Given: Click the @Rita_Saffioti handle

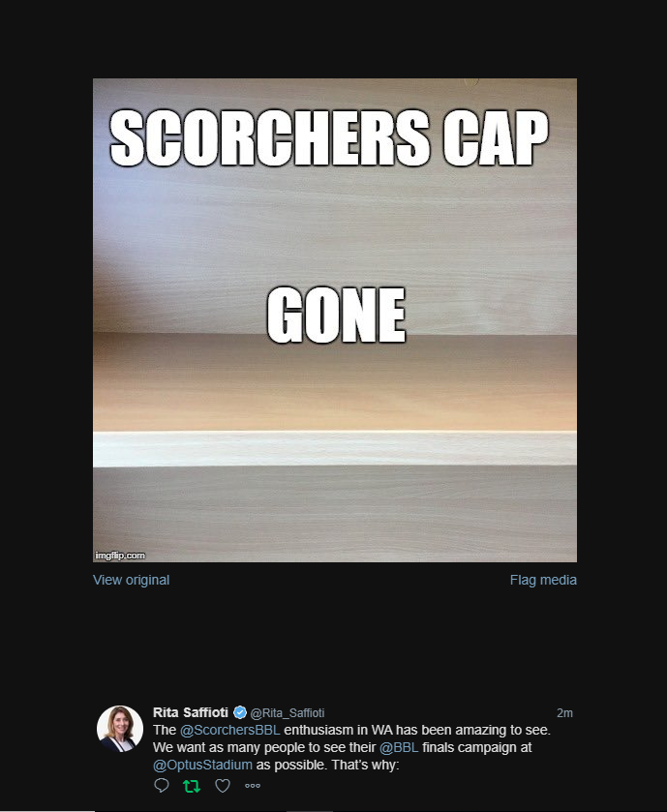Looking at the screenshot, I should (288, 713).
